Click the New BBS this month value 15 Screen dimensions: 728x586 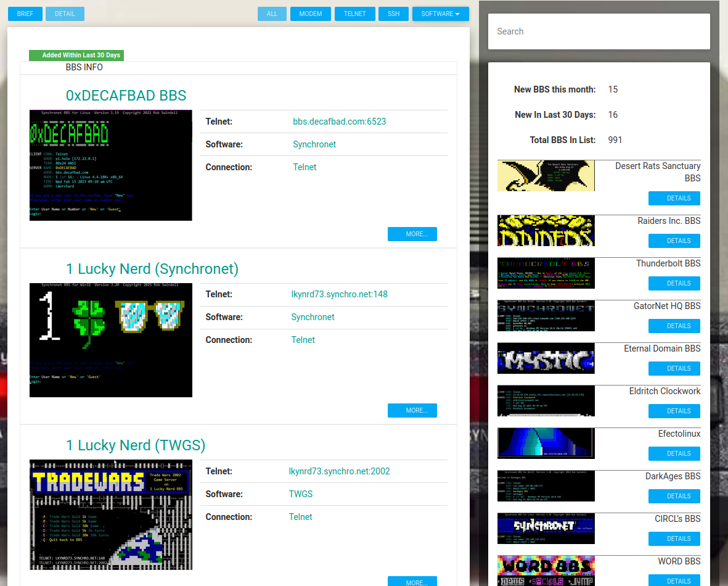(613, 89)
